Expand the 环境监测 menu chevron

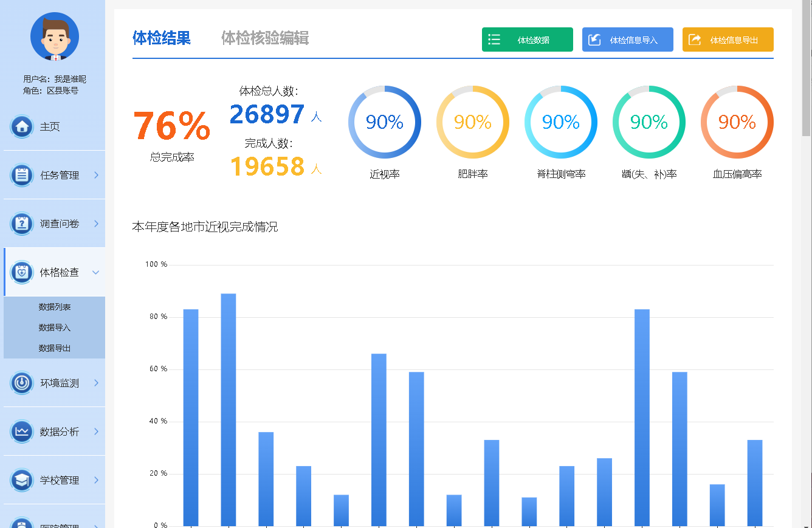(x=96, y=383)
